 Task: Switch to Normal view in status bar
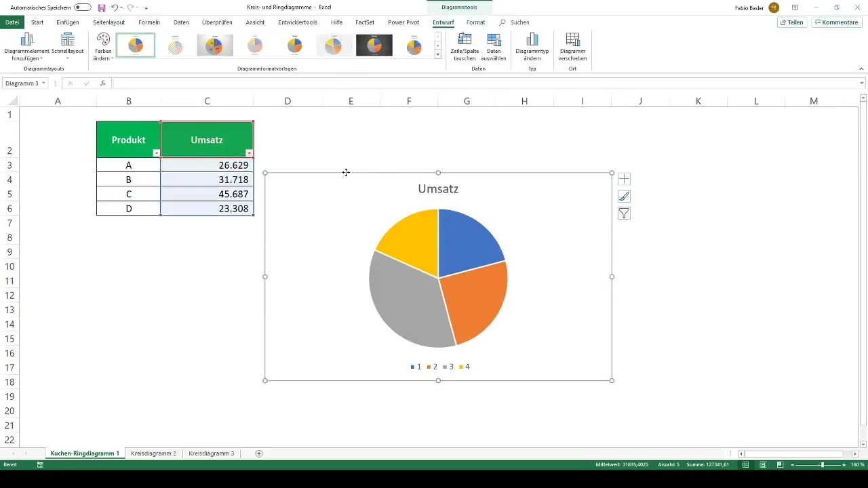[746, 465]
